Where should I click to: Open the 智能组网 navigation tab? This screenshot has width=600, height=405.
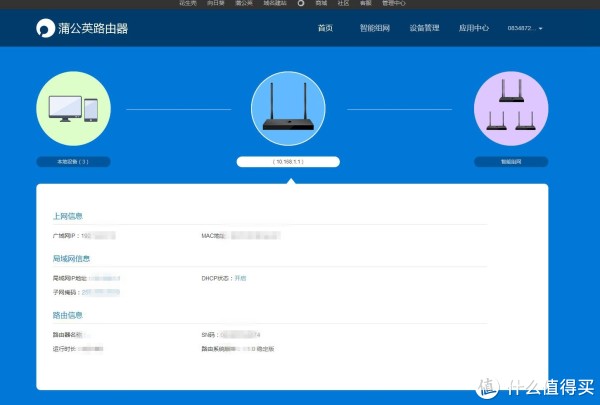pyautogui.click(x=375, y=28)
